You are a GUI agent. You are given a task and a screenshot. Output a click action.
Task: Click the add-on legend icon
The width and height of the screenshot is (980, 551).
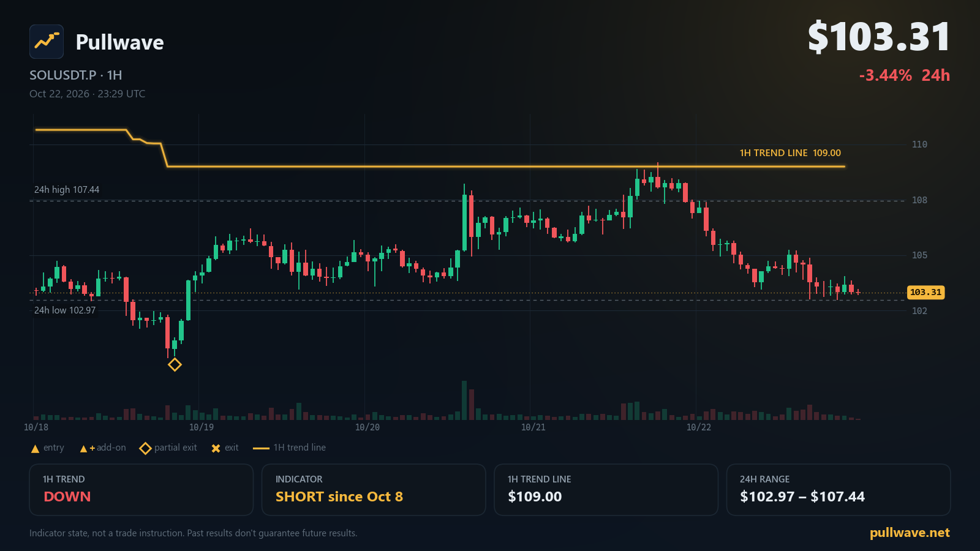(87, 449)
